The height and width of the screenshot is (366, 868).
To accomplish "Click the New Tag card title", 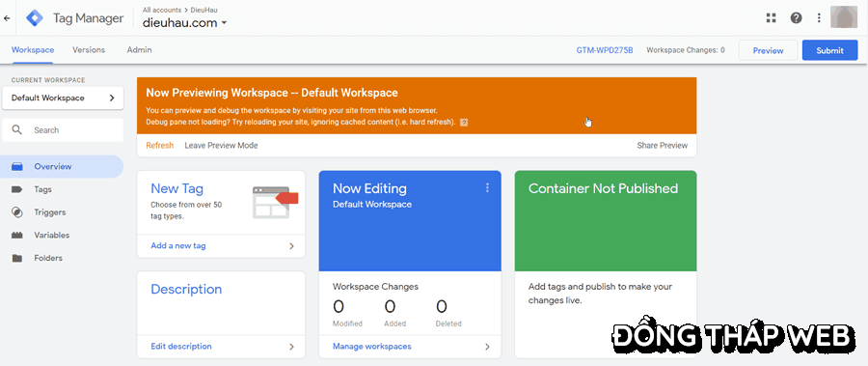I will coord(177,188).
